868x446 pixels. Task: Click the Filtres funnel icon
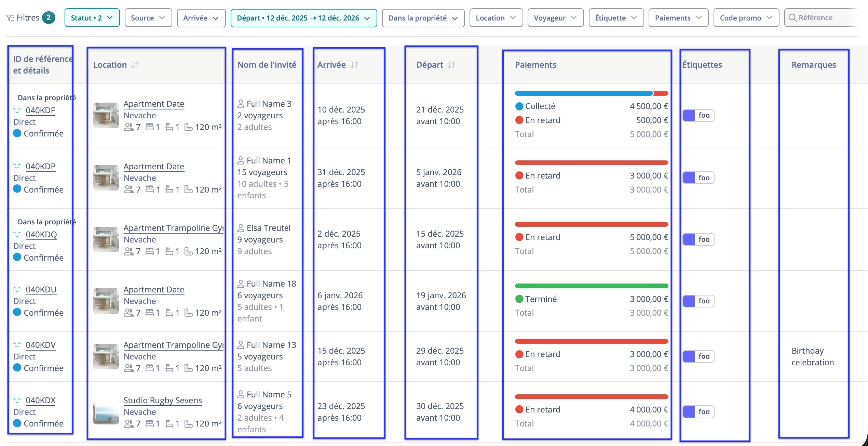pos(10,18)
